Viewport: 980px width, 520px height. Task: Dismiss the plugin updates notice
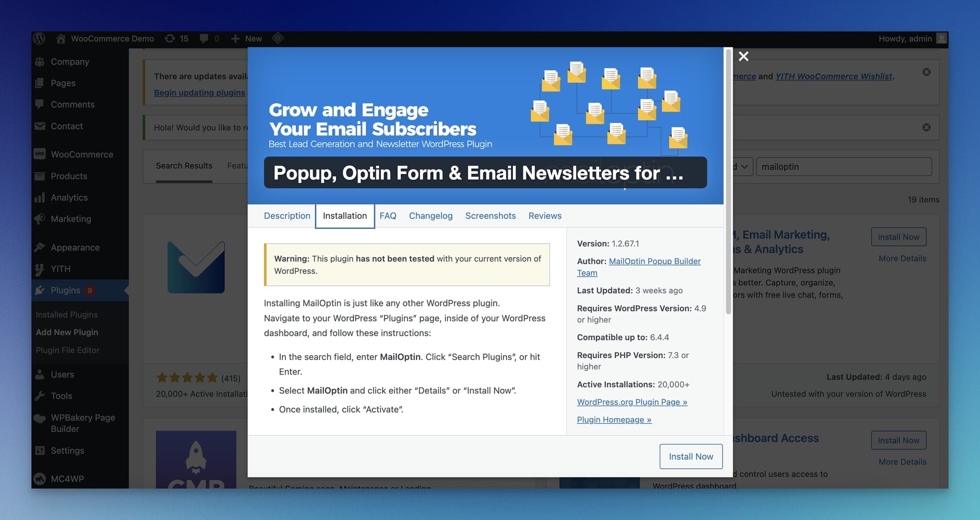coord(926,72)
